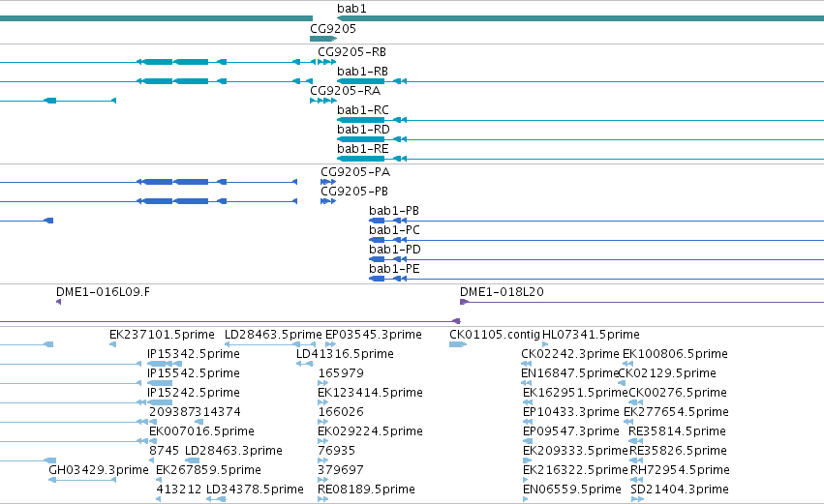The width and height of the screenshot is (824, 504).
Task: Click the SD21404.3prime label
Action: 680,490
